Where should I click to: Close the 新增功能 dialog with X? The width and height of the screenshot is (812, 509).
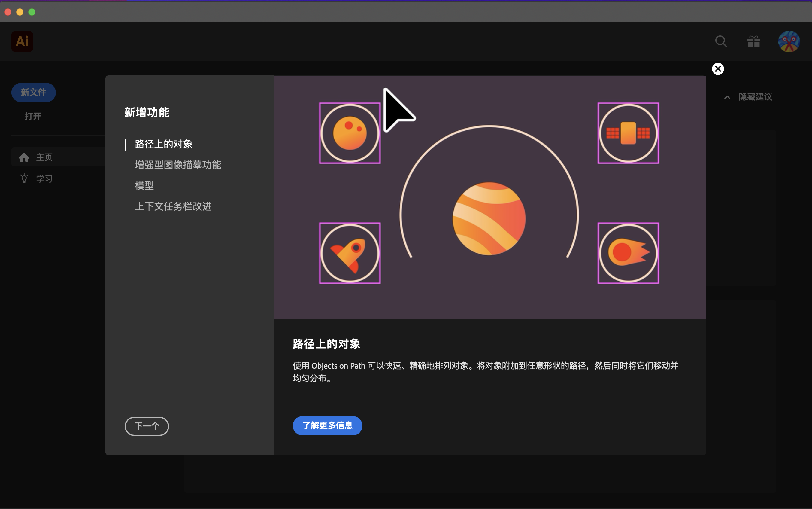tap(718, 69)
